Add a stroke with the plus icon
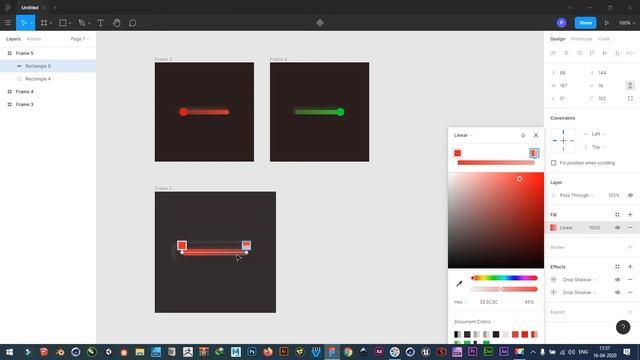Viewport: 640px width, 360px height. tap(630, 247)
